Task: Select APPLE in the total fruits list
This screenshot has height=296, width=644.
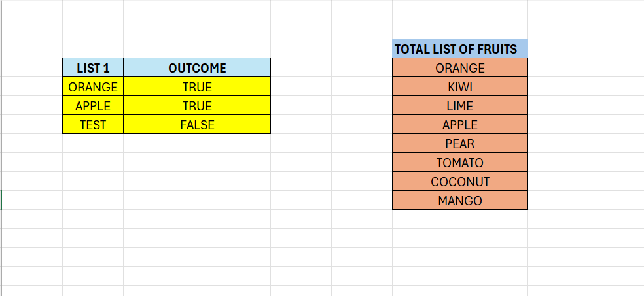Action: click(x=459, y=125)
